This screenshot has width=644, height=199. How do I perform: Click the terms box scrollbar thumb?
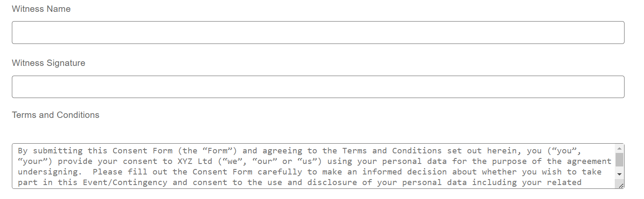[619, 160]
